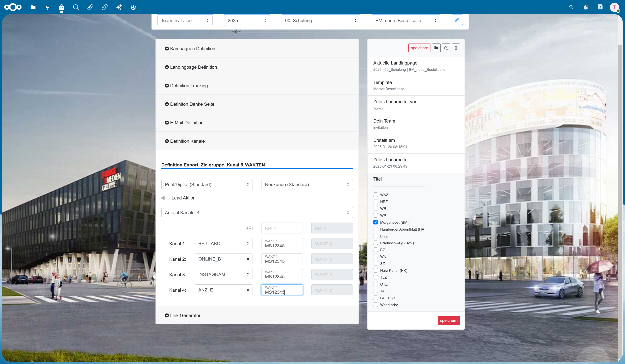Click the notifications bell icon

click(x=586, y=7)
